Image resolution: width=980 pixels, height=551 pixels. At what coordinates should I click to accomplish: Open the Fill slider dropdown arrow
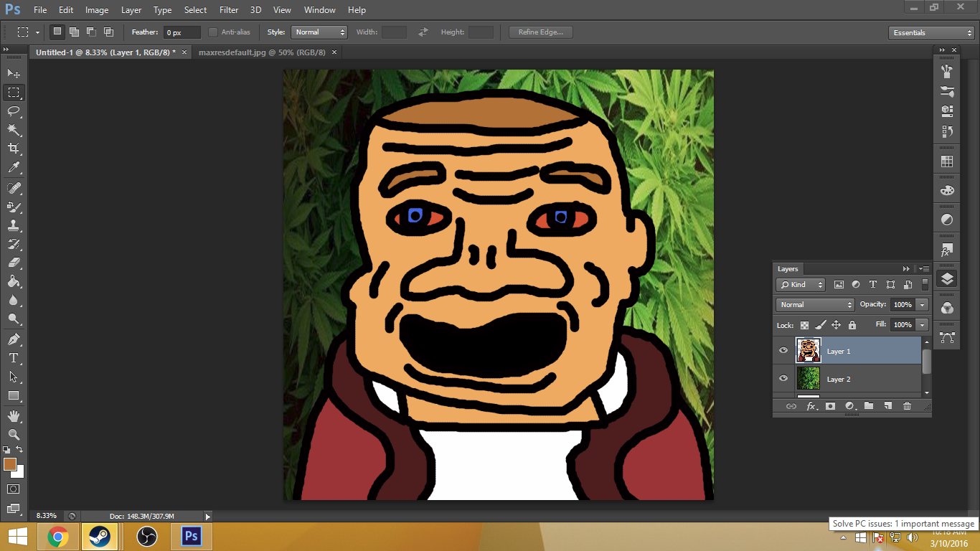tap(923, 325)
